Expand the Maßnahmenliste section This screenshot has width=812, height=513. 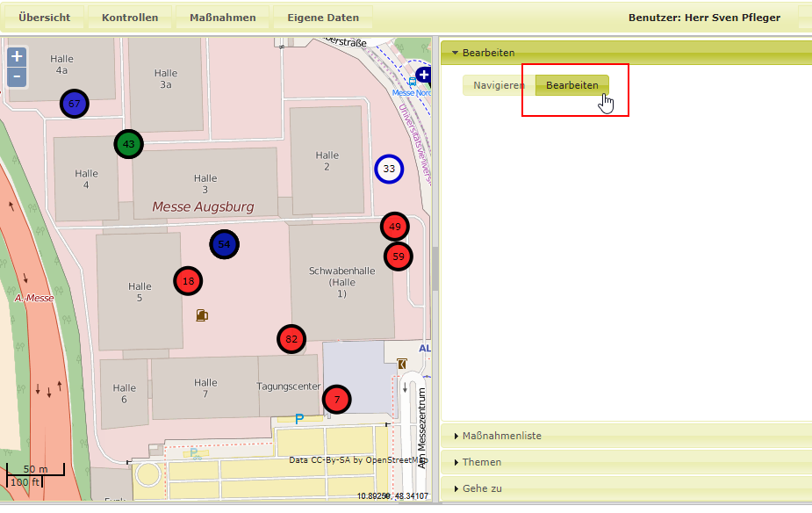pyautogui.click(x=501, y=436)
